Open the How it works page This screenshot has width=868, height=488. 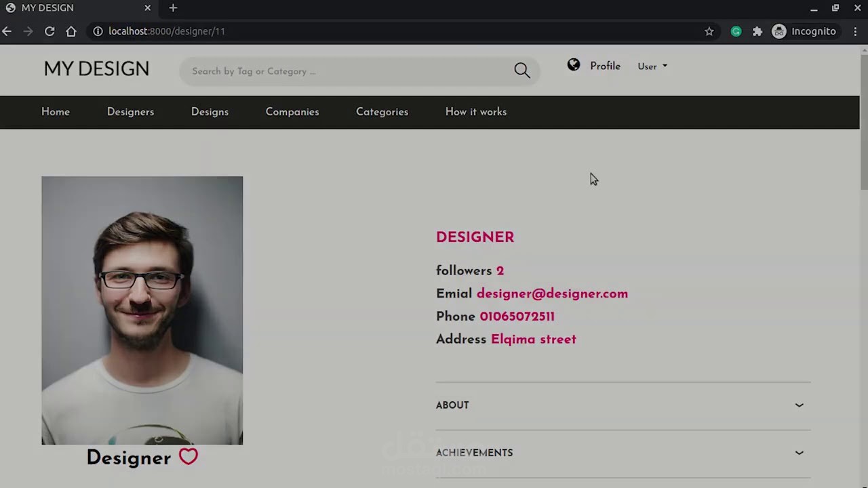(475, 112)
